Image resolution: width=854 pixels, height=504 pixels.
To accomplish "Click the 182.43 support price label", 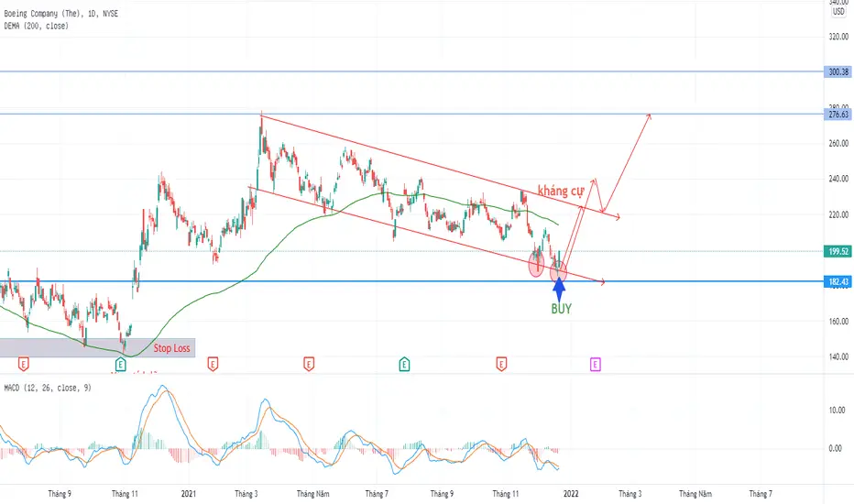I will coord(838,281).
